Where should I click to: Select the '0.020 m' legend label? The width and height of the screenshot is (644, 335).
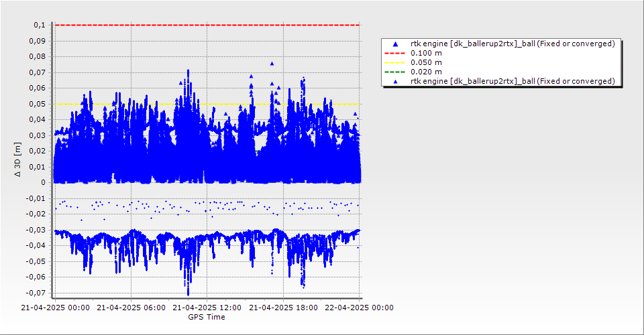[x=427, y=72]
